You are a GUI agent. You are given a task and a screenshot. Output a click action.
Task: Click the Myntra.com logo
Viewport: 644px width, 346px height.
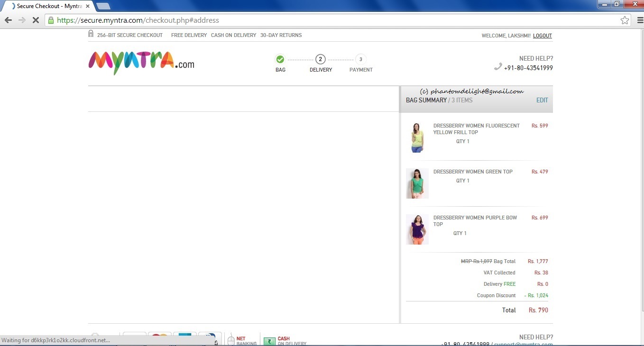click(x=141, y=63)
